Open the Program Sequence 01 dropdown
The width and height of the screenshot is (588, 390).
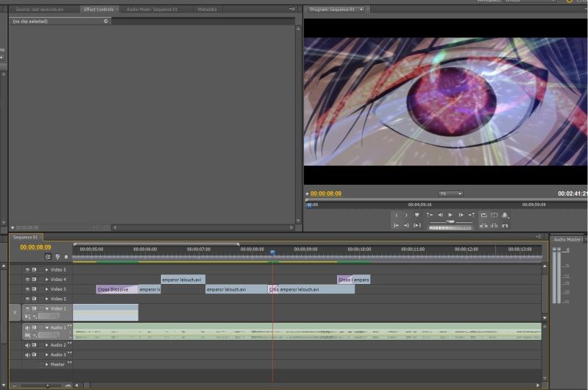click(x=361, y=10)
